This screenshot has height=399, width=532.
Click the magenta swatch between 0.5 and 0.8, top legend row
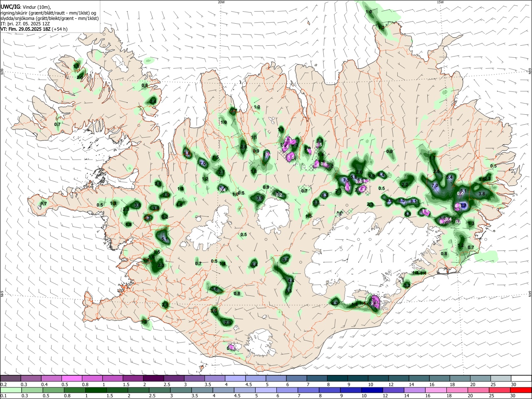click(71, 379)
